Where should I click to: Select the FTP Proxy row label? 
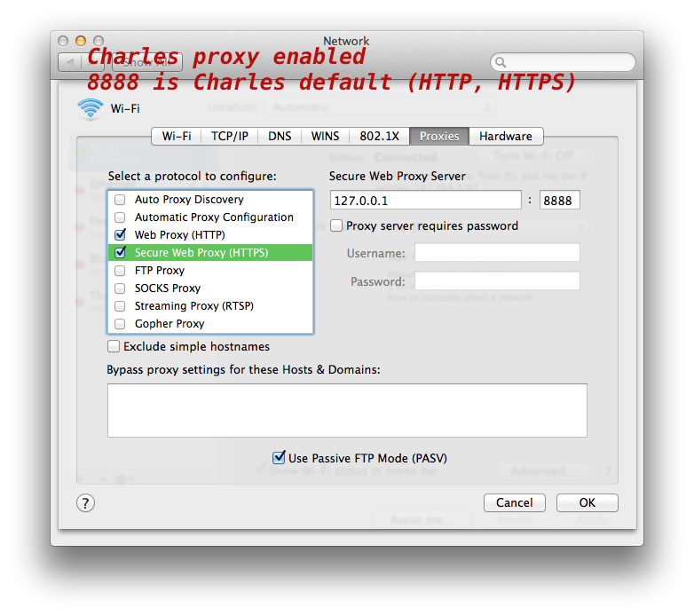coord(160,271)
